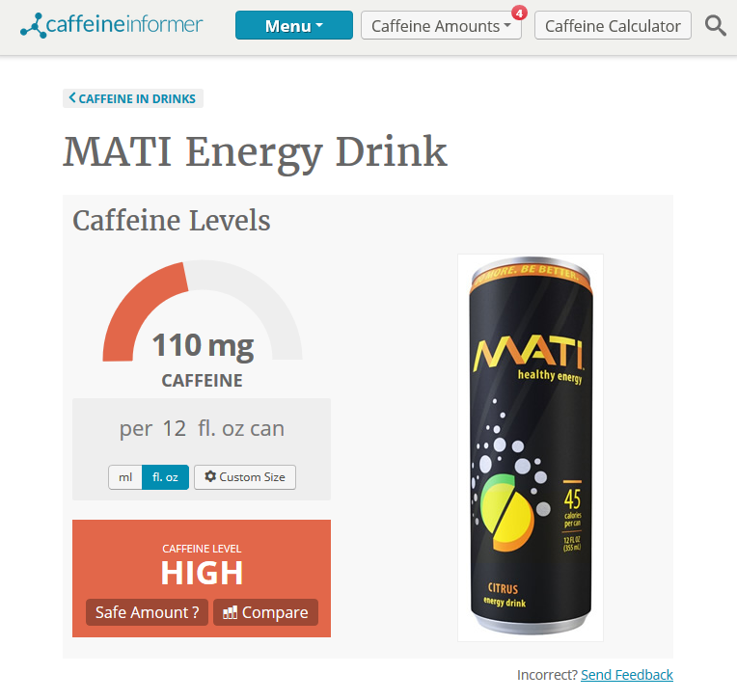Click the Compare button
Image resolution: width=737 pixels, height=700 pixels.
coord(265,612)
